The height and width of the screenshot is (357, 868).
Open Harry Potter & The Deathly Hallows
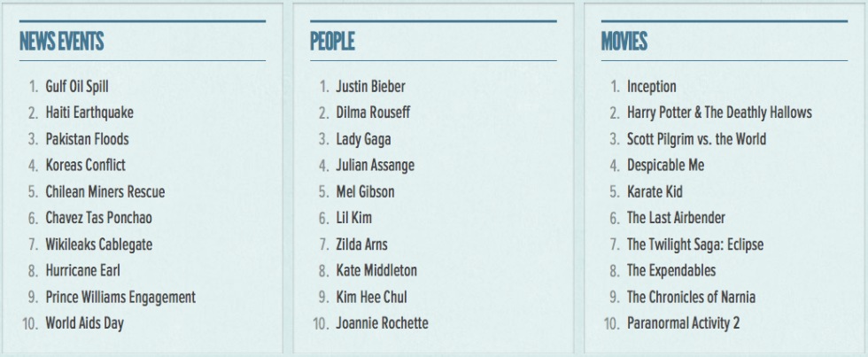click(719, 113)
